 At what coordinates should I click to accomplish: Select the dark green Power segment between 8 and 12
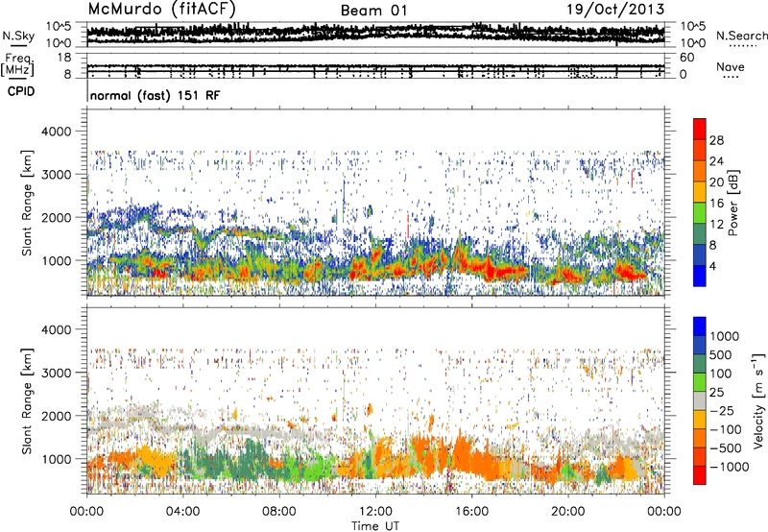(x=700, y=234)
